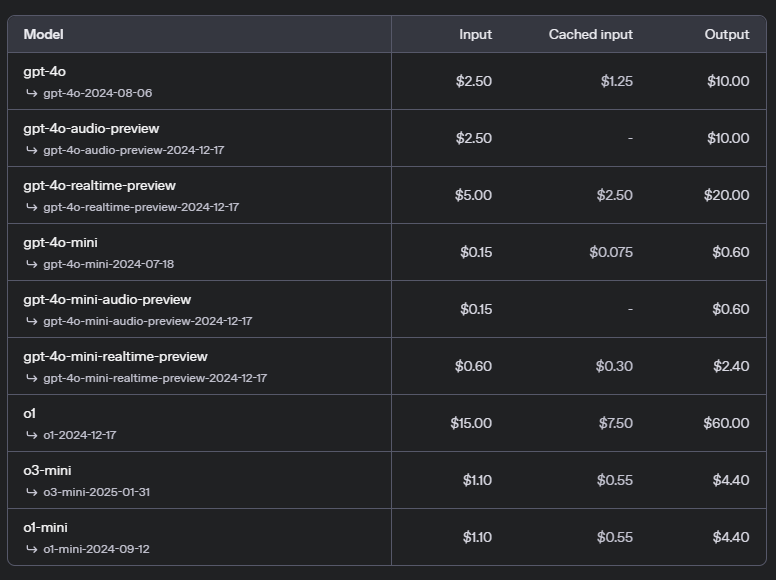
Task: Click the arrow icon beside gpt-4o-2024-08-06
Action: click(31, 93)
